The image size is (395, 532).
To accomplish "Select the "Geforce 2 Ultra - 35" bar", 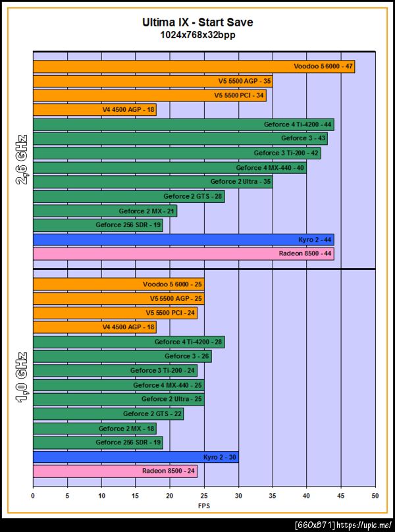I will (x=153, y=182).
